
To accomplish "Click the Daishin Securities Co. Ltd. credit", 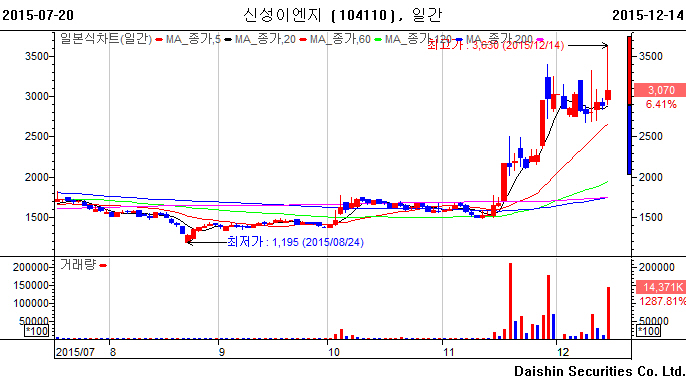I will click(599, 372).
